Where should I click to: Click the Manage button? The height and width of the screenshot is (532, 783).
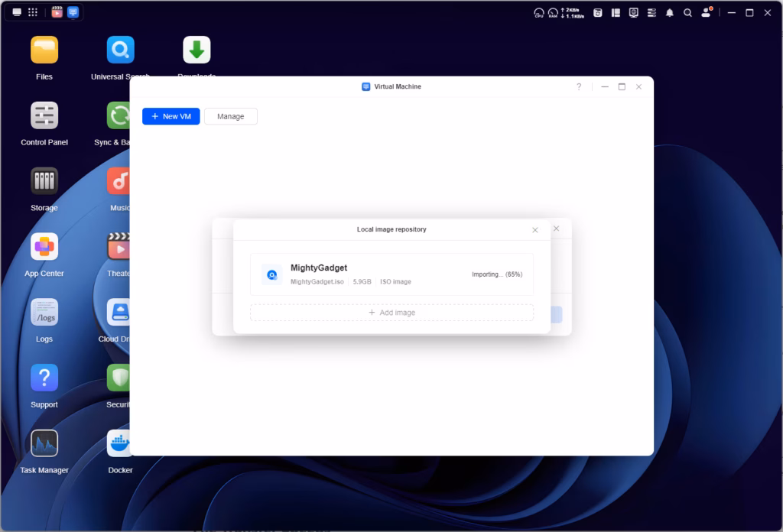[230, 116]
